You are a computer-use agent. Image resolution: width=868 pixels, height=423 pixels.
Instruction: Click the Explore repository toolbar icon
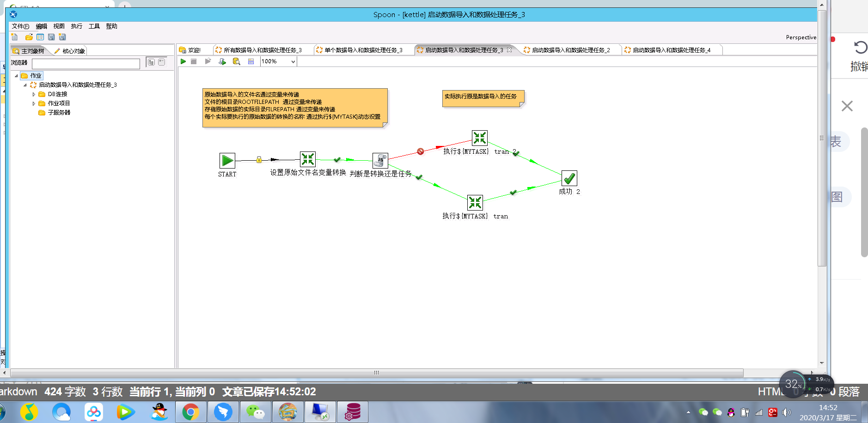click(40, 37)
